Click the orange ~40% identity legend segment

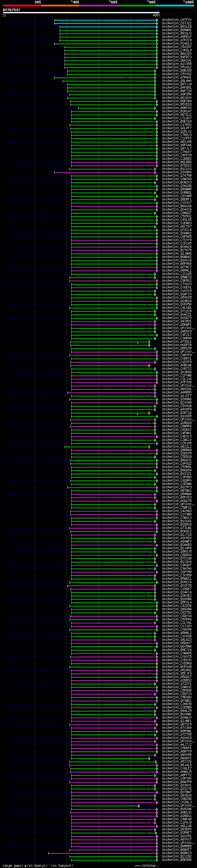60,6
